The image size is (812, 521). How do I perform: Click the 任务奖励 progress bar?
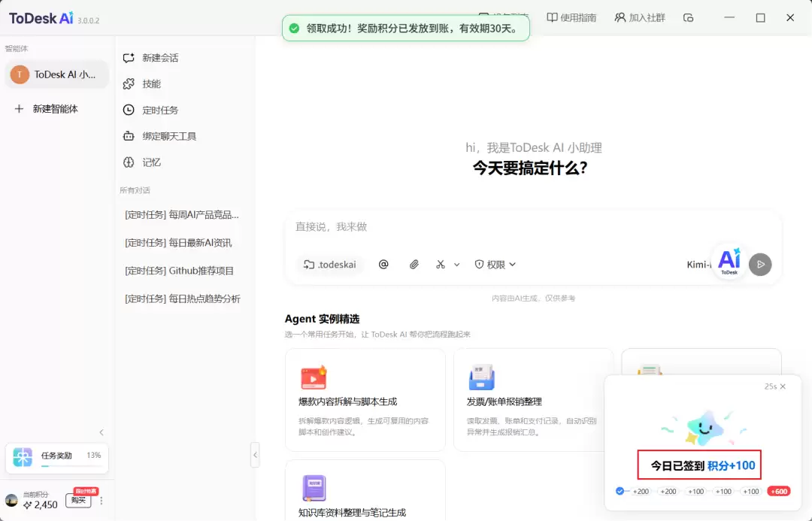tap(71, 466)
